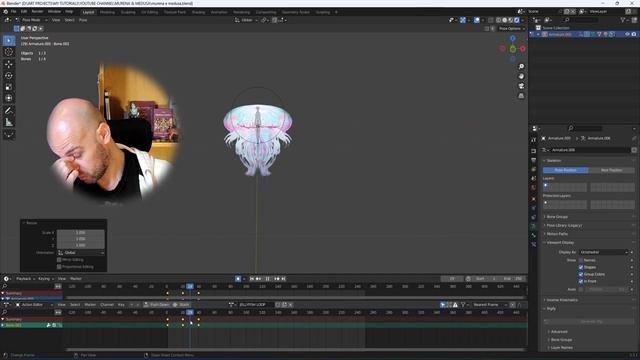The image size is (640, 360).
Task: Open the Nearest Frame snapping dropdown
Action: 490,305
